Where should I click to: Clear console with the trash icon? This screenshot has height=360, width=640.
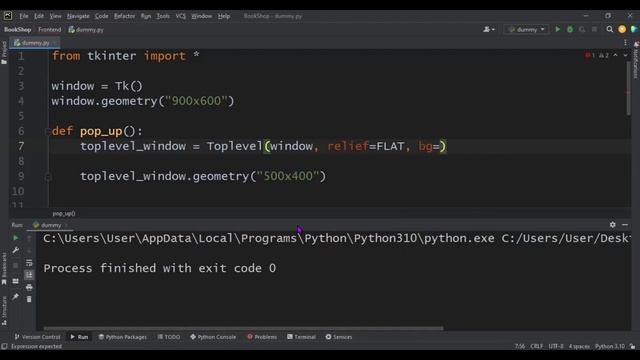pyautogui.click(x=29, y=299)
